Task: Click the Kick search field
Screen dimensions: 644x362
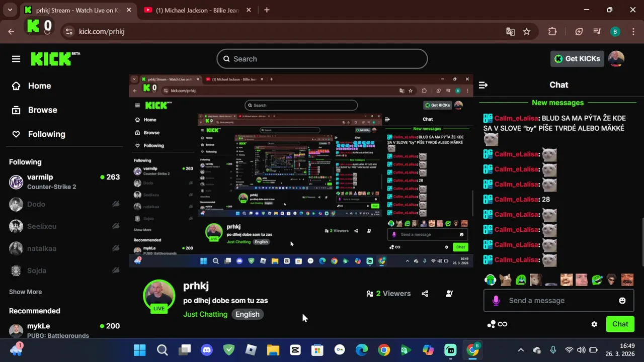Action: tap(322, 59)
